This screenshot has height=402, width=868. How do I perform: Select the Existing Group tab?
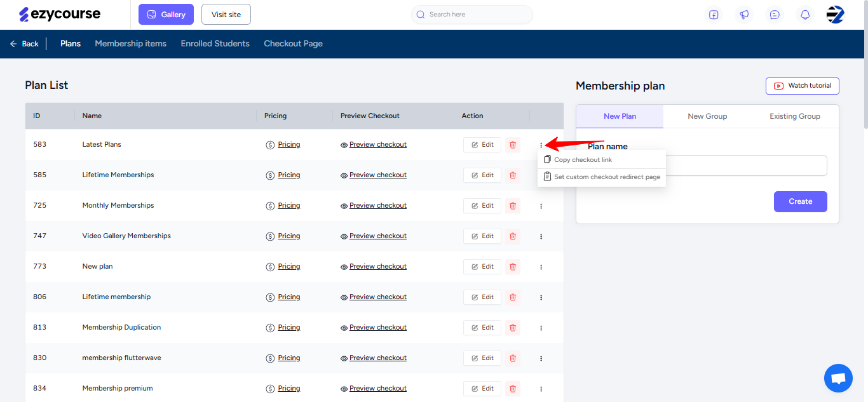pos(795,116)
